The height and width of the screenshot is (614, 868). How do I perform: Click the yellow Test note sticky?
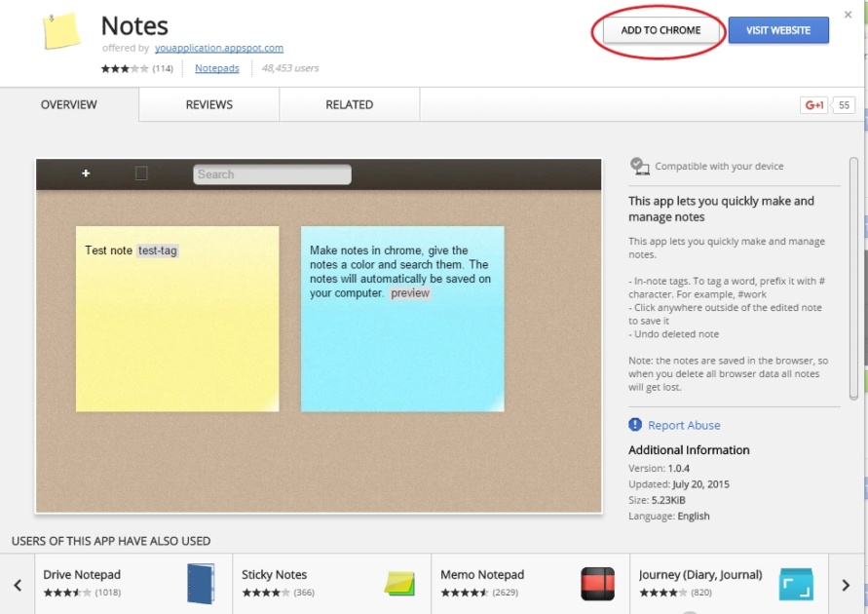177,319
